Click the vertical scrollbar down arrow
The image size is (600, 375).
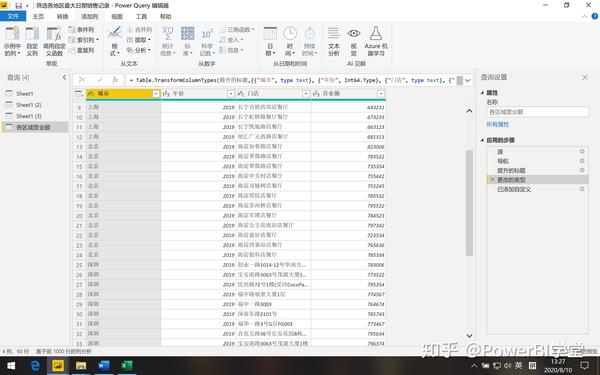click(469, 336)
